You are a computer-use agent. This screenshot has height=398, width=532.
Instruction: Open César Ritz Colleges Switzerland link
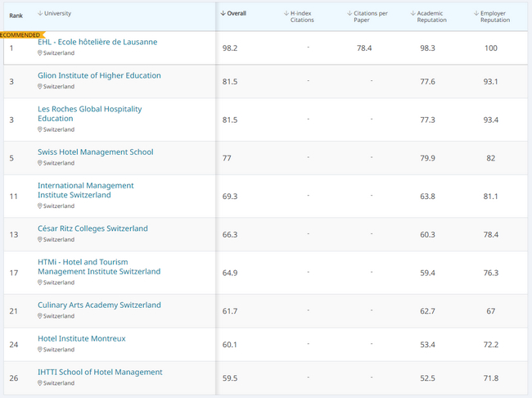tap(92, 228)
